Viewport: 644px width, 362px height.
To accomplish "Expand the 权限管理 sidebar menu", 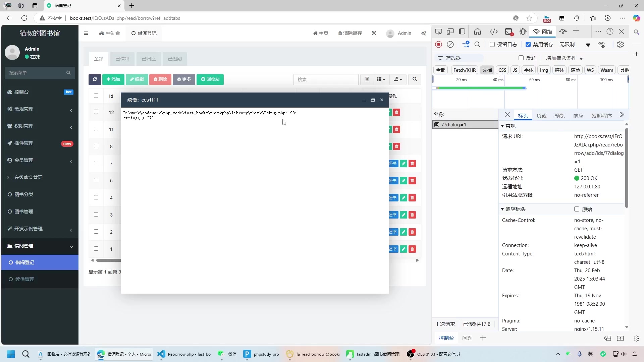I will (x=40, y=126).
